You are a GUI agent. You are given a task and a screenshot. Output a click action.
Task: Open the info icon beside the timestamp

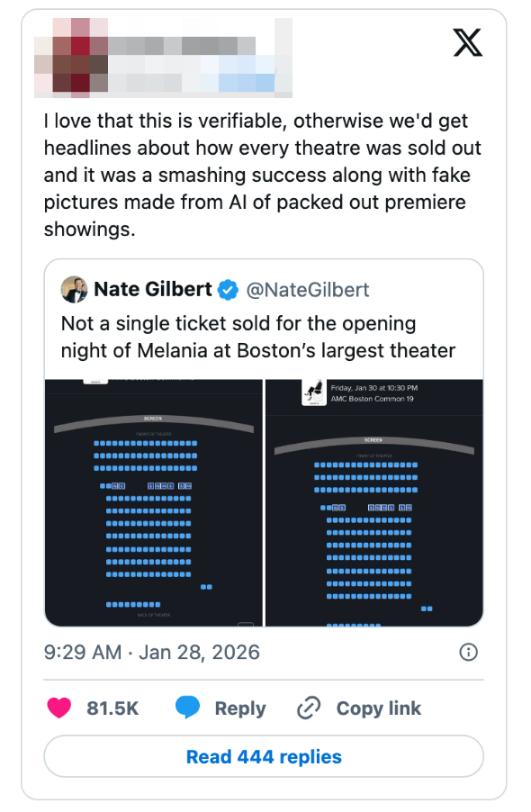pyautogui.click(x=468, y=652)
